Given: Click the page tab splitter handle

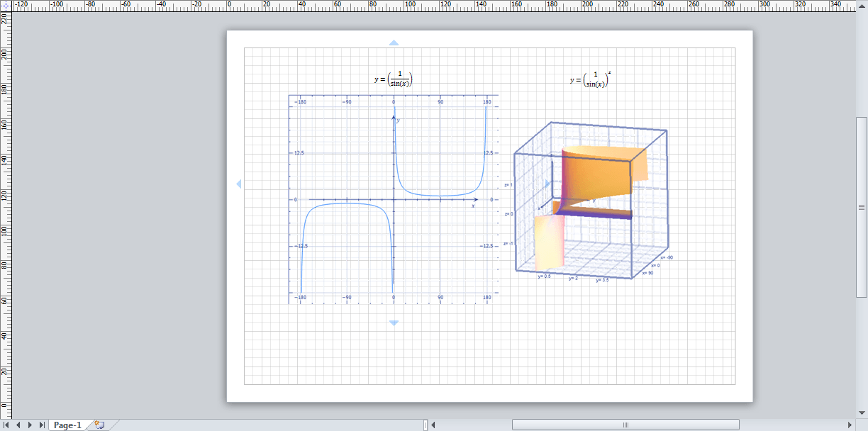Looking at the screenshot, I should pos(425,425).
